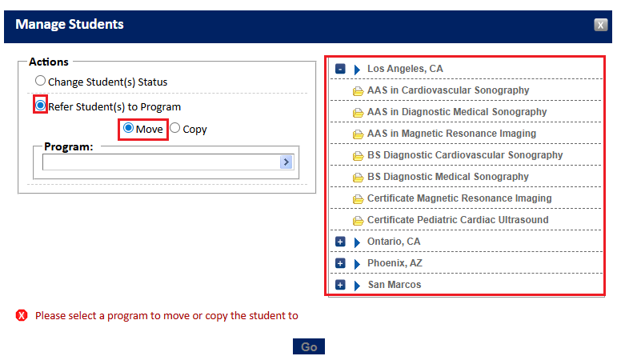Select the Change Student(s) Status radio button

[x=40, y=81]
